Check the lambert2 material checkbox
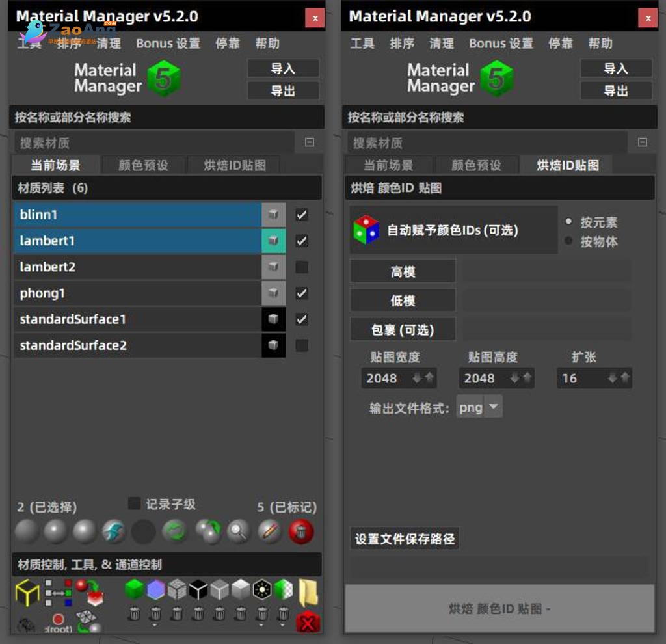 [302, 267]
